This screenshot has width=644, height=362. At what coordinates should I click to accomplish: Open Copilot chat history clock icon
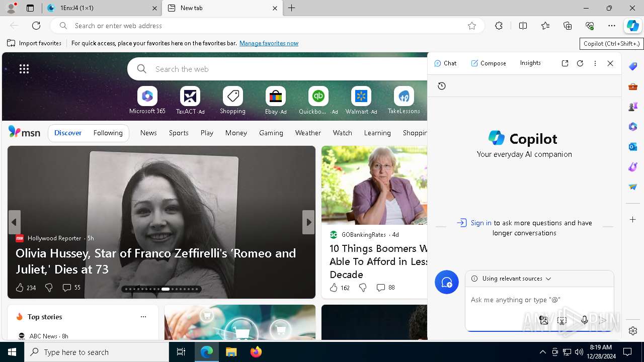pyautogui.click(x=442, y=86)
